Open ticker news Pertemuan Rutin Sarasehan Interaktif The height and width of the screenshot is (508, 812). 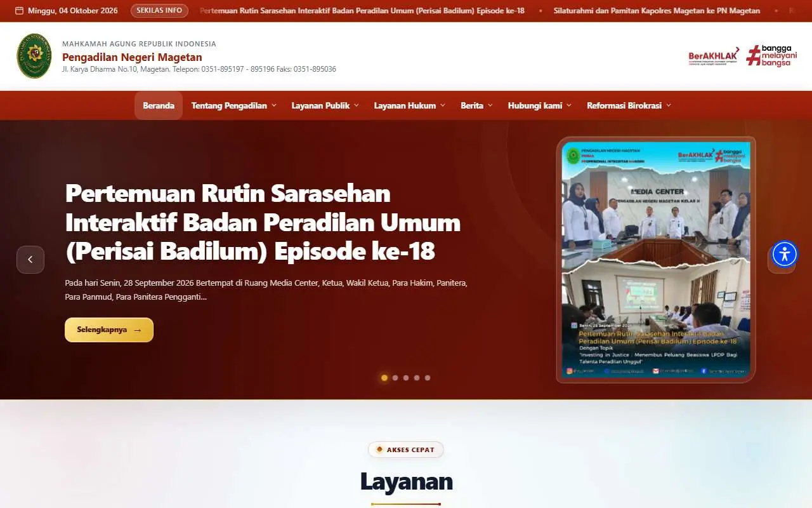click(362, 11)
